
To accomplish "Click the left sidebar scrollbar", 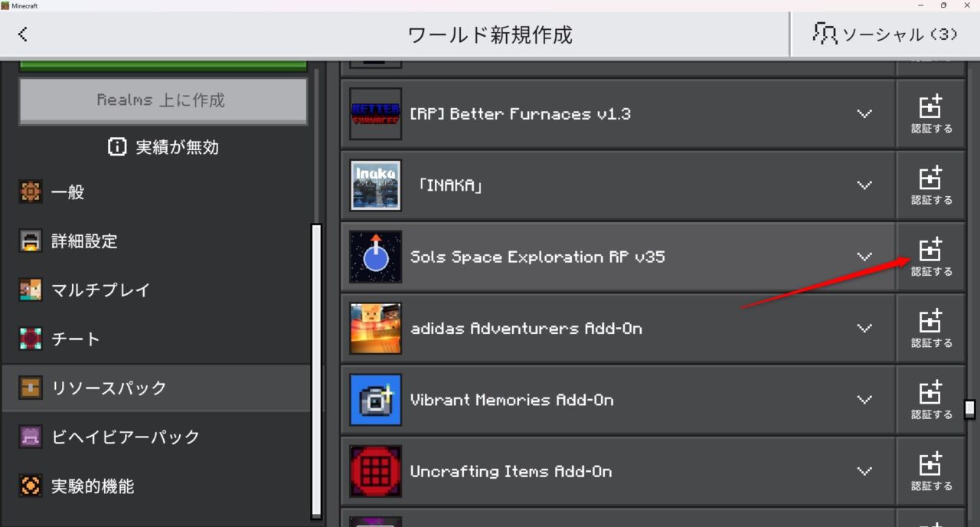I will point(316,372).
